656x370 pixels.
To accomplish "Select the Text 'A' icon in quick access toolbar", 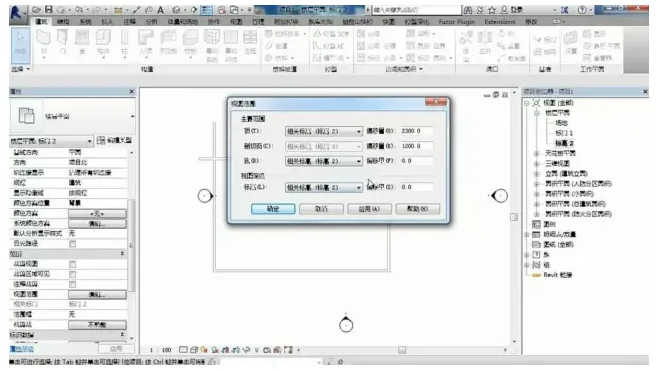I will [160, 10].
